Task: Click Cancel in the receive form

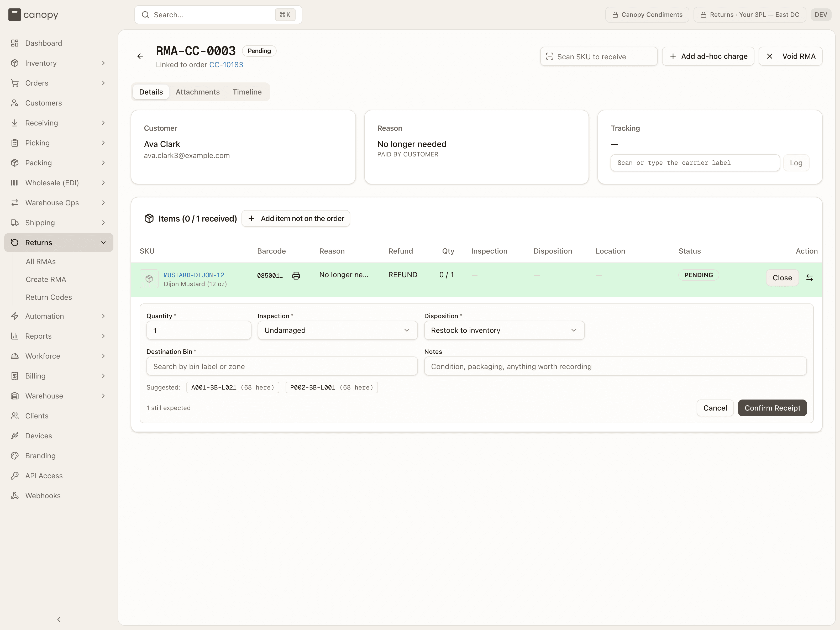Action: 715,408
